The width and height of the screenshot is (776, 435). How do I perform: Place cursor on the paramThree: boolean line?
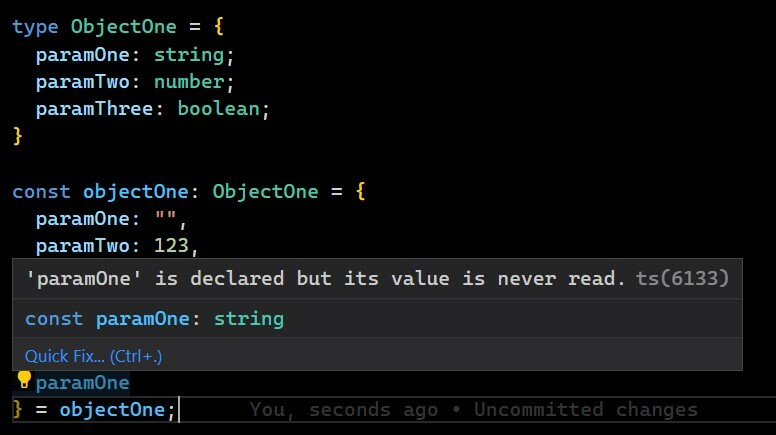152,109
